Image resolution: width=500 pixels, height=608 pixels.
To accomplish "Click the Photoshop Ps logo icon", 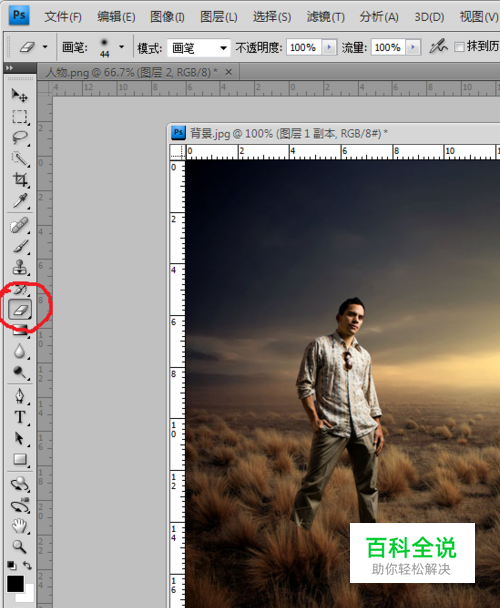I will 19,16.
